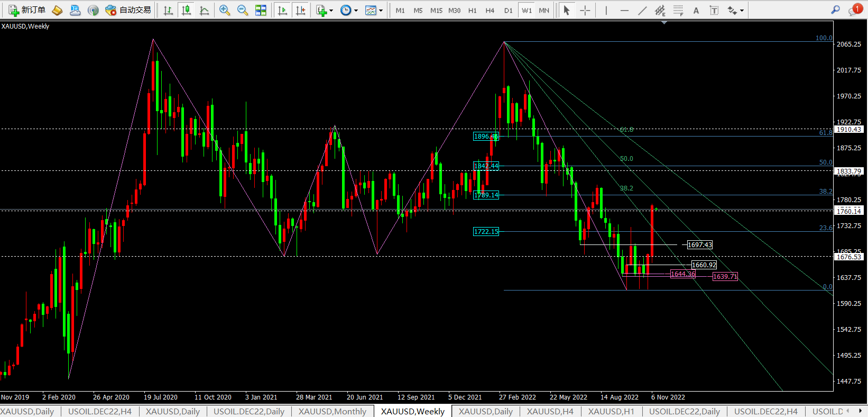Switch chart to candlestick mode
Screen dimensions: 868x417
(186, 10)
